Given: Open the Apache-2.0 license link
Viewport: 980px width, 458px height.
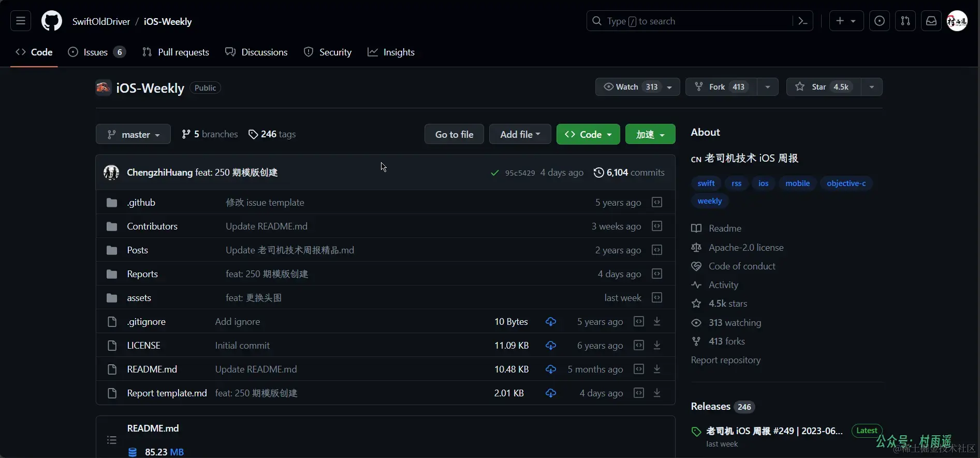Looking at the screenshot, I should (738, 248).
